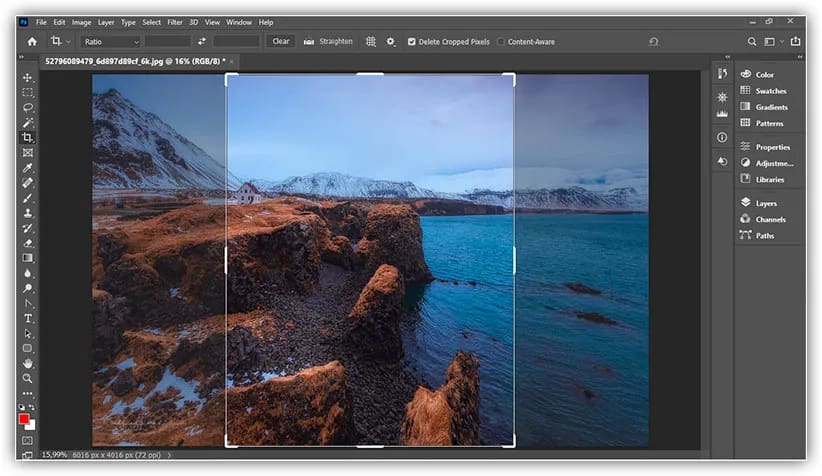The image size is (822, 476).
Task: Select the Clone Stamp tool
Action: pyautogui.click(x=28, y=213)
